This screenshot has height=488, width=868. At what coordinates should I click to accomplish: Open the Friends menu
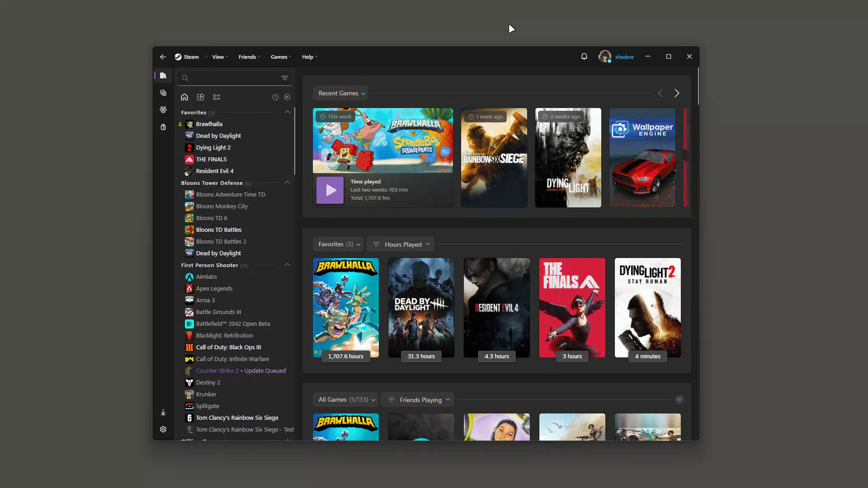(x=249, y=57)
